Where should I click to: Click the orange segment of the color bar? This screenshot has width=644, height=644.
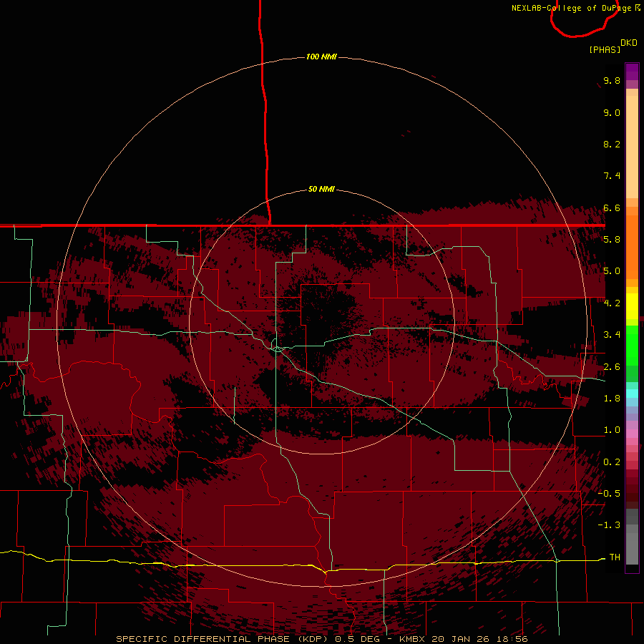(632, 246)
